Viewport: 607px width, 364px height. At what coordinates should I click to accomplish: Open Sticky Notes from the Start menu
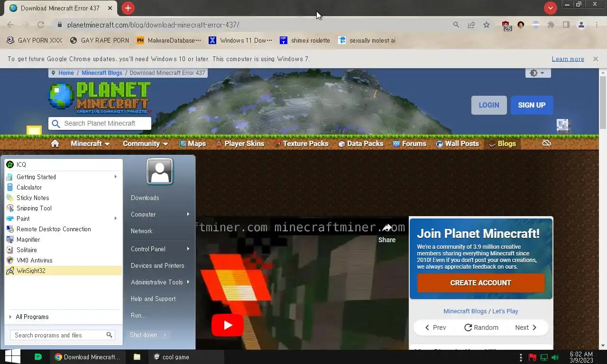(x=64, y=198)
